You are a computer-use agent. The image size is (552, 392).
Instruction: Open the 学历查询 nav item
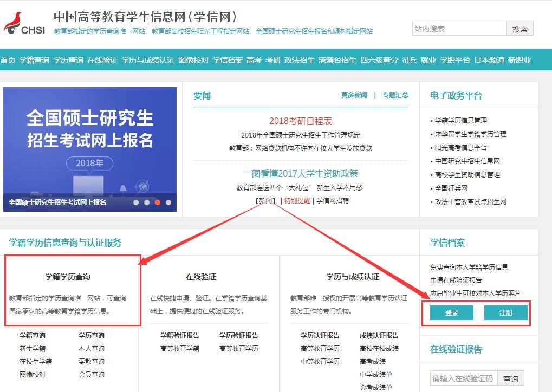pyautogui.click(x=68, y=60)
